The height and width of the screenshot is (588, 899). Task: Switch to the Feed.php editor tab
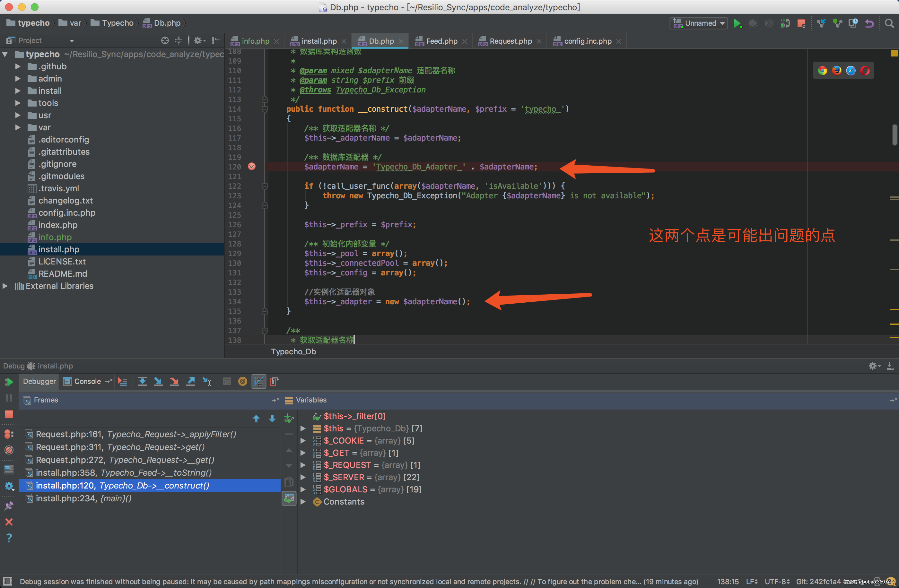[x=441, y=41]
